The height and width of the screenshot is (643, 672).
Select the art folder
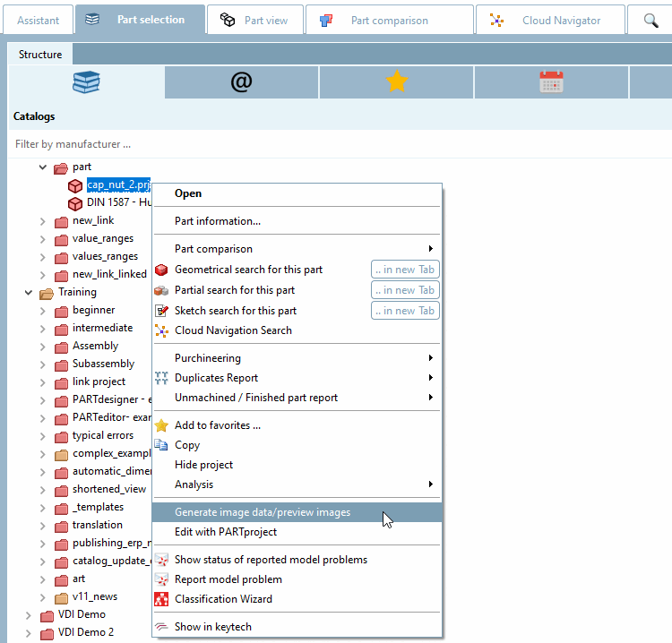[79, 579]
